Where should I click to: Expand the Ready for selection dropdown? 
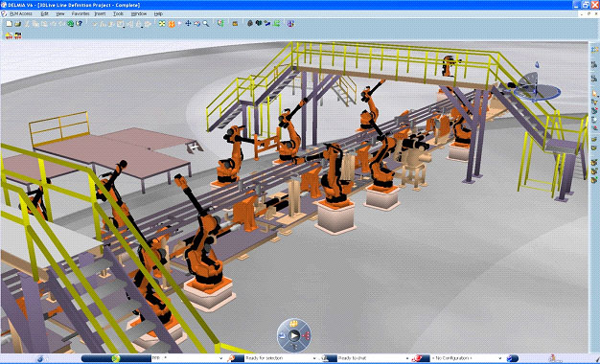pyautogui.click(x=314, y=358)
